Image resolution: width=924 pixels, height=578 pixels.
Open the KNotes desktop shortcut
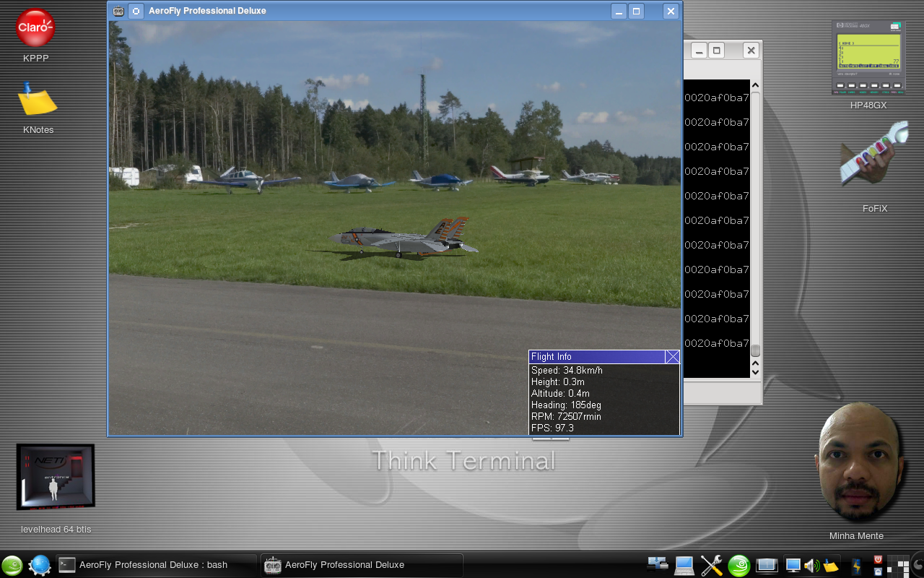click(x=36, y=100)
